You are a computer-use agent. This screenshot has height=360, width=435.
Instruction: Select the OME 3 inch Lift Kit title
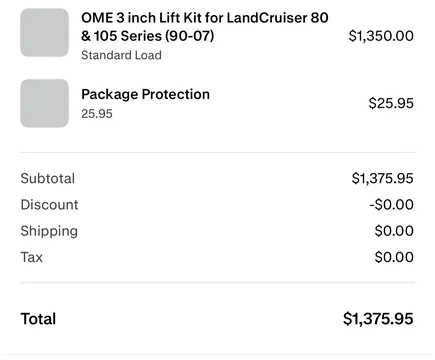point(205,27)
